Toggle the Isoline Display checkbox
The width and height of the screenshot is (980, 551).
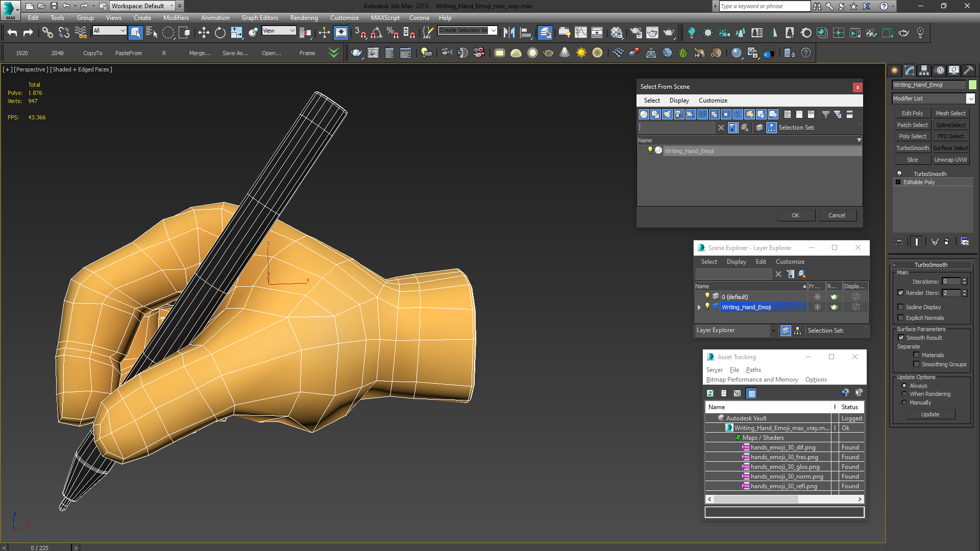tap(901, 307)
